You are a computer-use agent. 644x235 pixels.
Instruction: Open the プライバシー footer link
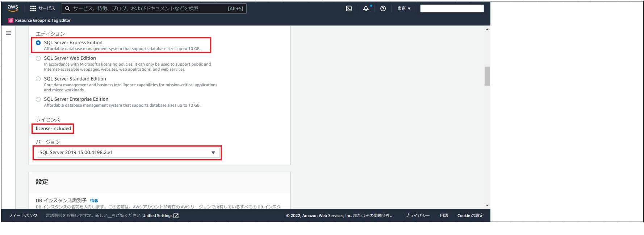coord(417,215)
